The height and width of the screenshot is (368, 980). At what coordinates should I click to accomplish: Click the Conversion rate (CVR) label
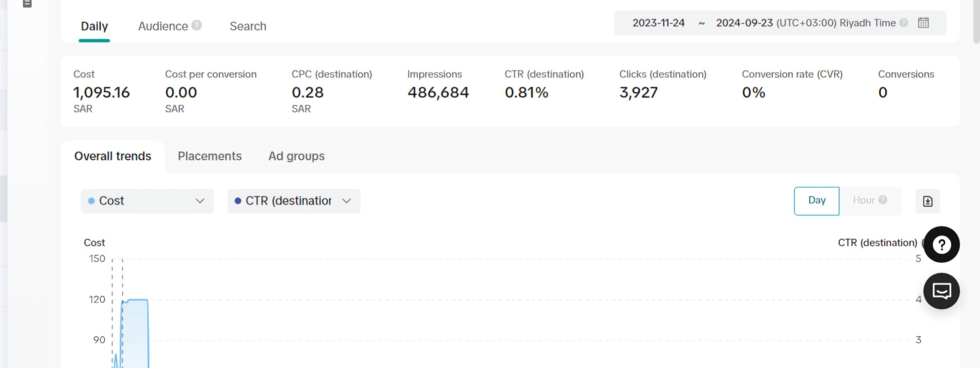792,74
